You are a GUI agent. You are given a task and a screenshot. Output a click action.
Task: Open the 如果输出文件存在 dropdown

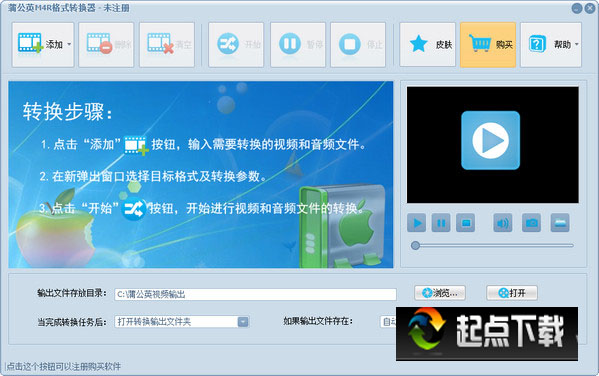[388, 322]
